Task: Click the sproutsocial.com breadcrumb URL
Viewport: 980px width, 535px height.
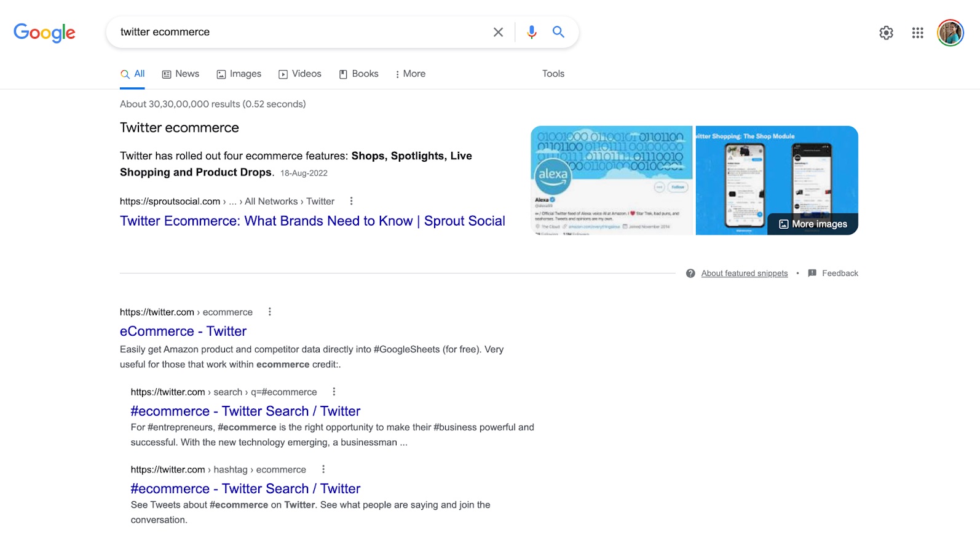Action: [227, 201]
